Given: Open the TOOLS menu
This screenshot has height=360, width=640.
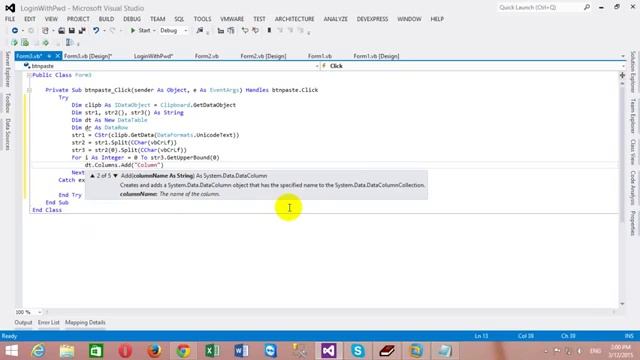Looking at the screenshot, I should pyautogui.click(x=202, y=19).
